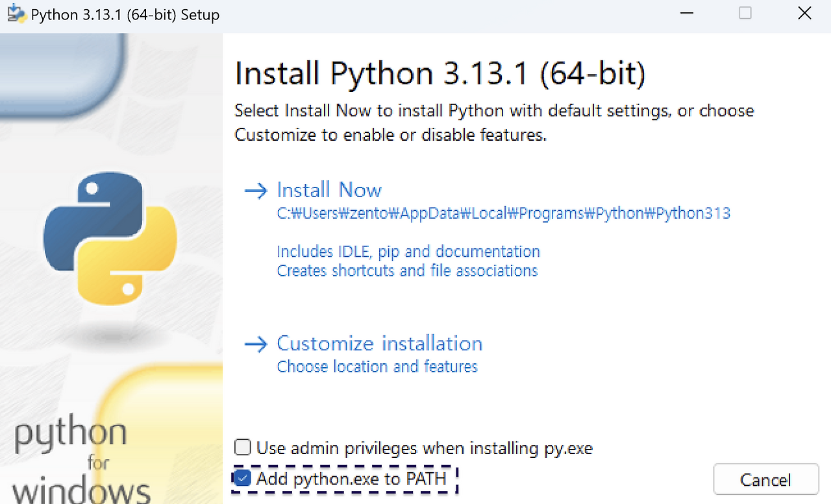Viewport: 831px width, 504px height.
Task: Click the blue arrow beside Install Now
Action: (x=256, y=189)
